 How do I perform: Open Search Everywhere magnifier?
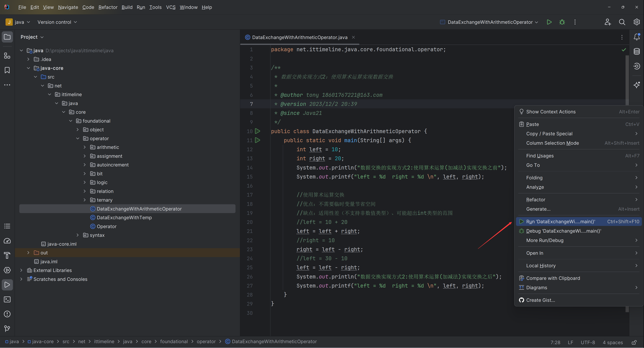point(622,22)
